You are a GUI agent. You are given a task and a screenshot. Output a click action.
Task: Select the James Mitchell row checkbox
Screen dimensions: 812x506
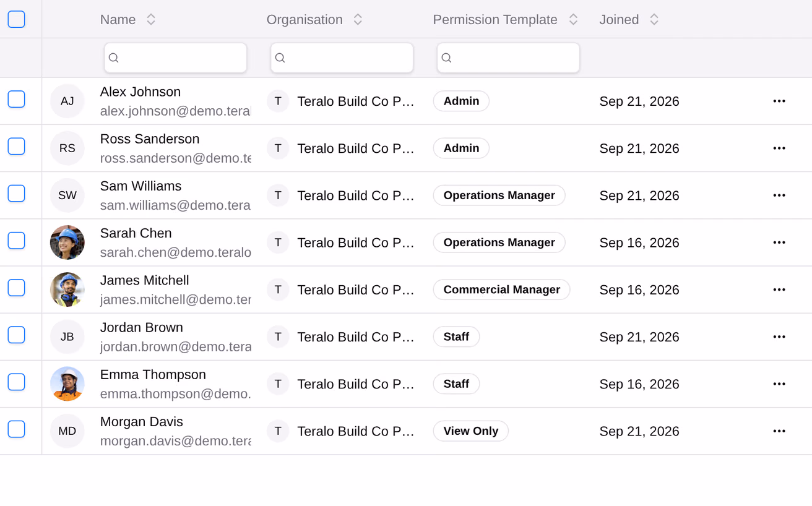17,288
